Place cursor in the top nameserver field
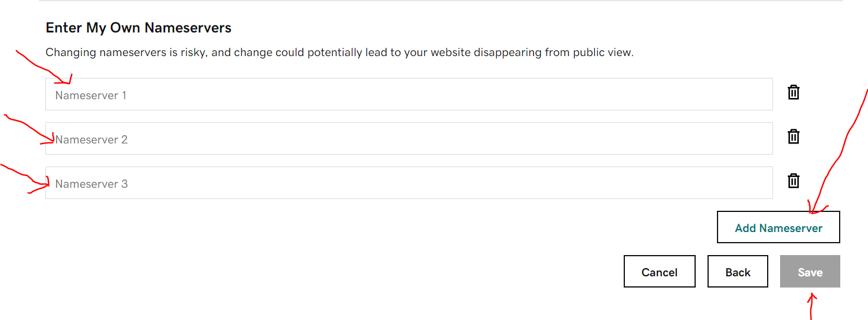Image resolution: width=868 pixels, height=320 pixels. [409, 94]
